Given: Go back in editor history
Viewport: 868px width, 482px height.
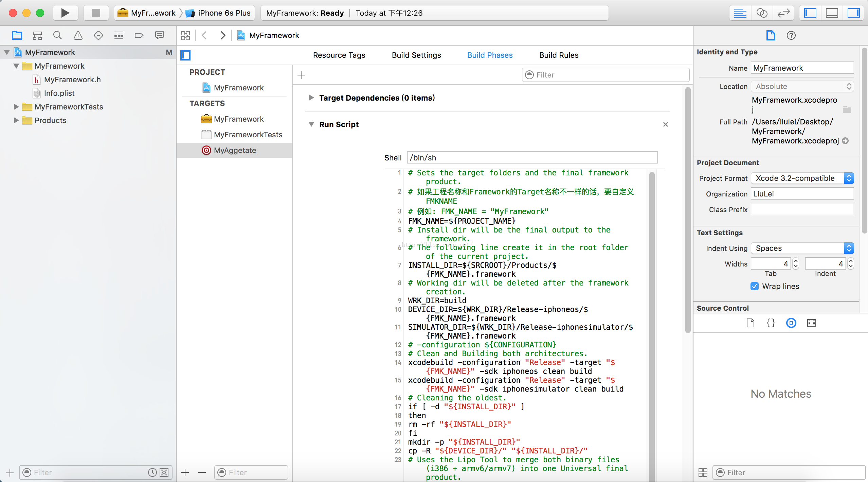Looking at the screenshot, I should 204,35.
